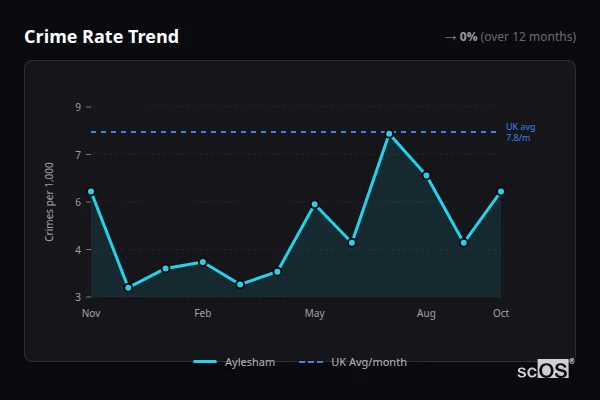Select the November data point
The image size is (600, 400).
click(x=91, y=192)
